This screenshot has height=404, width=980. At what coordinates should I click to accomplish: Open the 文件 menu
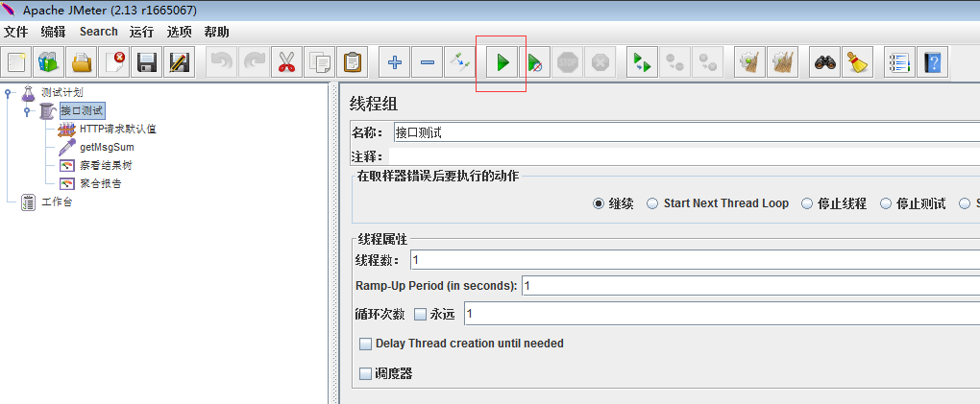pos(15,32)
